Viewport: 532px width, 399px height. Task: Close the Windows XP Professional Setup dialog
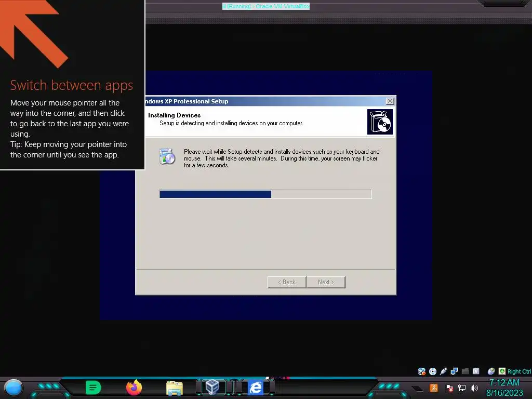tap(390, 101)
